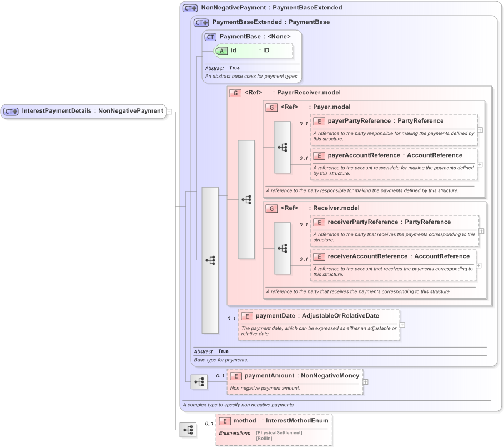This screenshot has width=504, height=448.
Task: Click 'A complex type to specify non negative payments.'
Action: pos(239,405)
